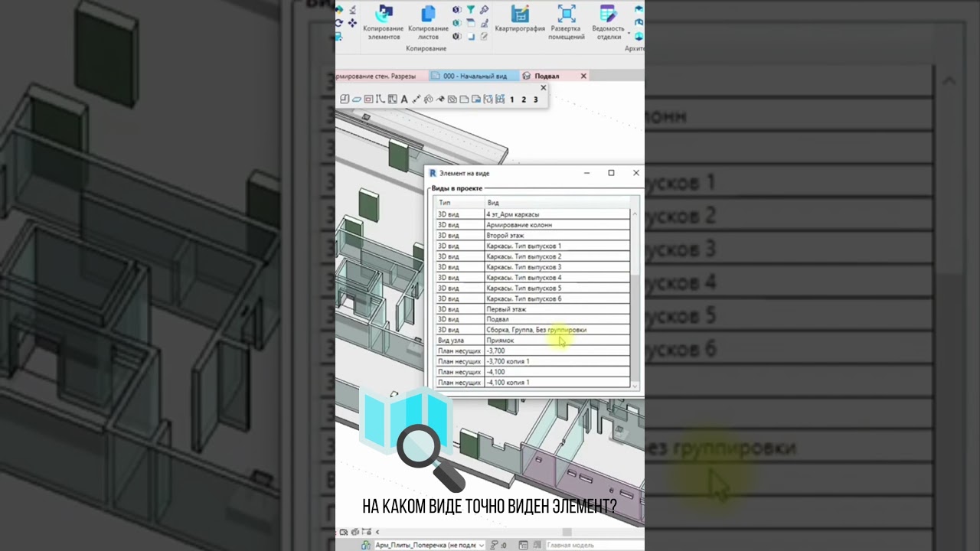Click the diagonal dimension line palette icon

pos(417,99)
